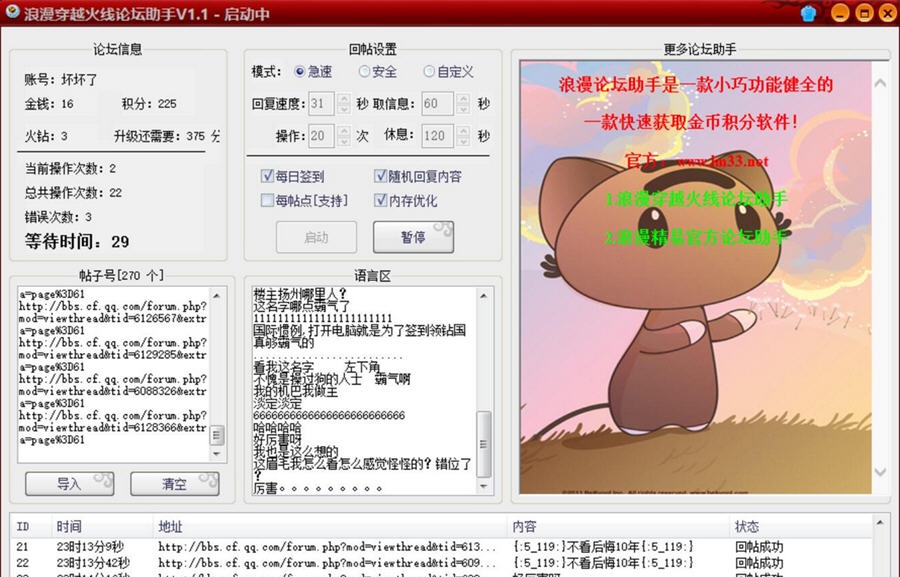
Task: Click the blue skin-change icon in title bar
Action: pos(806,12)
